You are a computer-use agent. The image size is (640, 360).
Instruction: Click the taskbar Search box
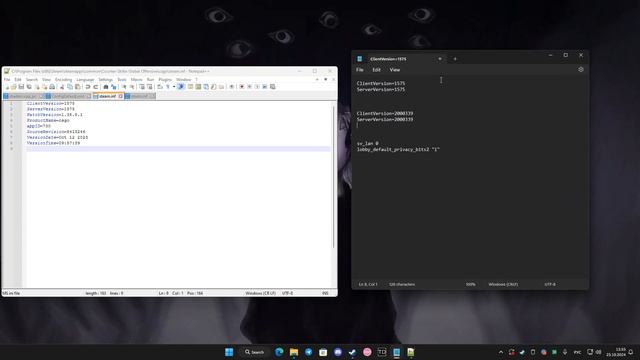255,352
